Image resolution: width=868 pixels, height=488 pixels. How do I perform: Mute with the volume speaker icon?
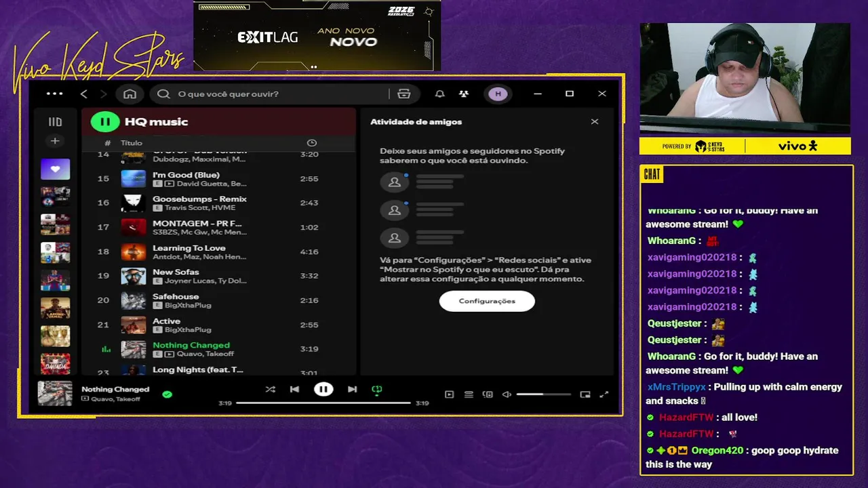(x=507, y=394)
